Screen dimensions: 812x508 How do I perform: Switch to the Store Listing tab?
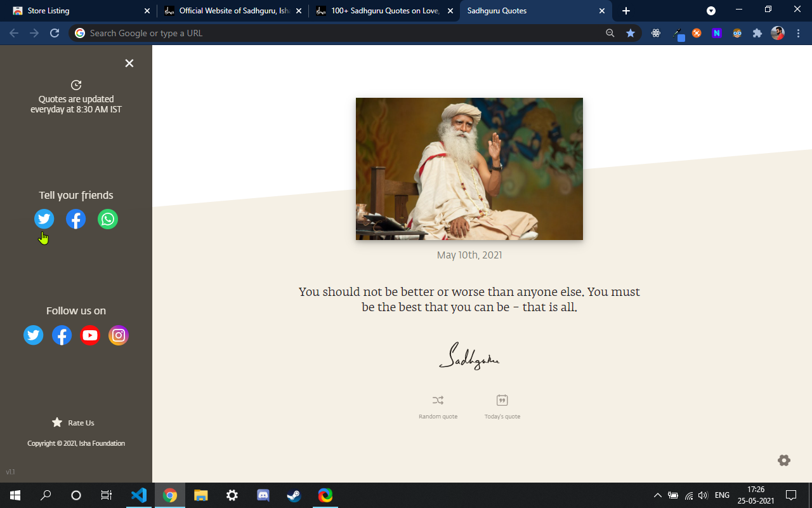(76, 11)
